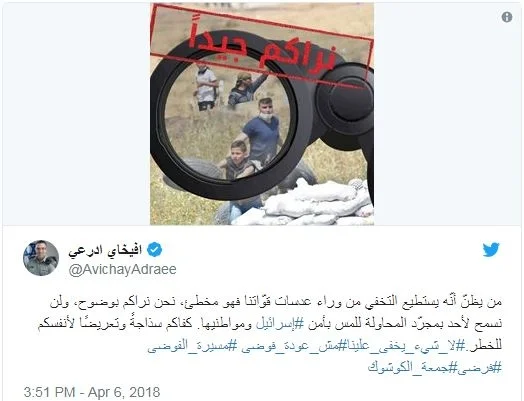Image resolution: width=524 pixels, height=401 pixels.
Task: Open Twitter via the blue bird logo
Action: (x=491, y=250)
